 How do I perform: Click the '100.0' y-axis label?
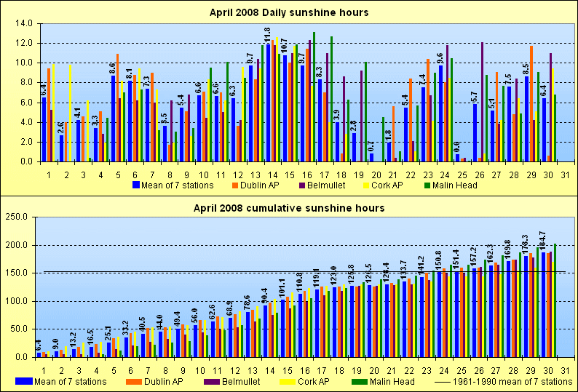(x=17, y=301)
